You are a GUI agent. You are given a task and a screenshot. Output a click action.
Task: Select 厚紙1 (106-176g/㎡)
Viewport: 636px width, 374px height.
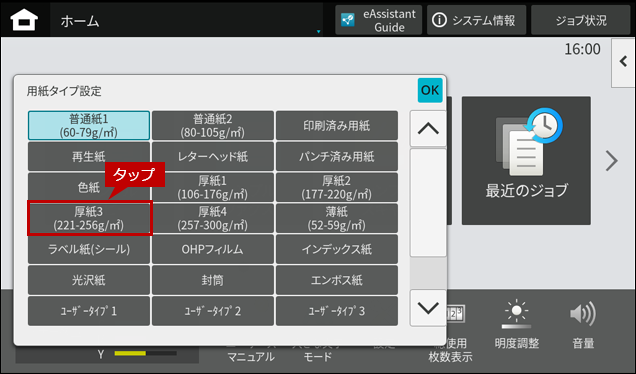pyautogui.click(x=213, y=187)
